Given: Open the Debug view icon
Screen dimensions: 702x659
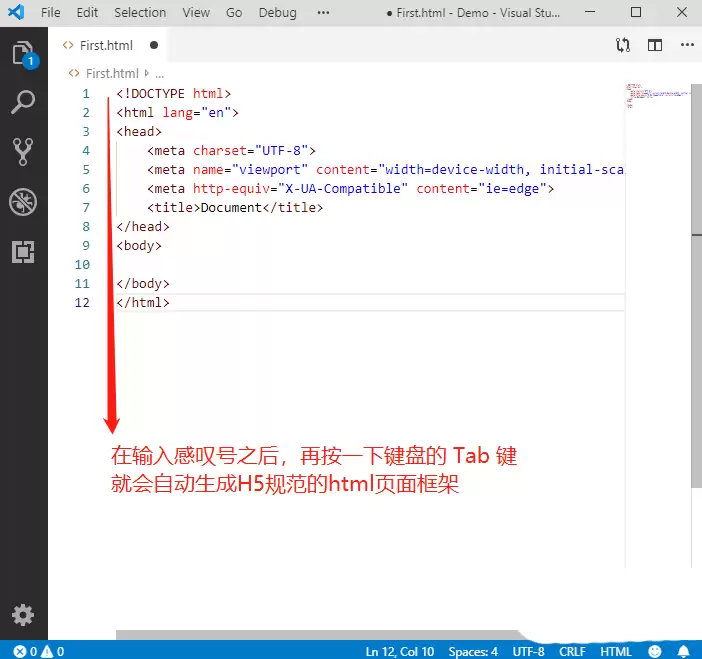Looking at the screenshot, I should click(23, 202).
